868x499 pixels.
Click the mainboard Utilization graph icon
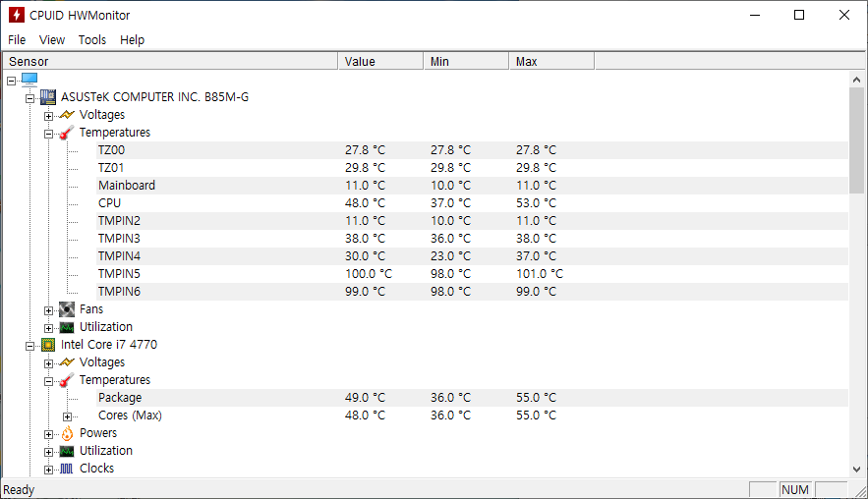click(x=67, y=327)
